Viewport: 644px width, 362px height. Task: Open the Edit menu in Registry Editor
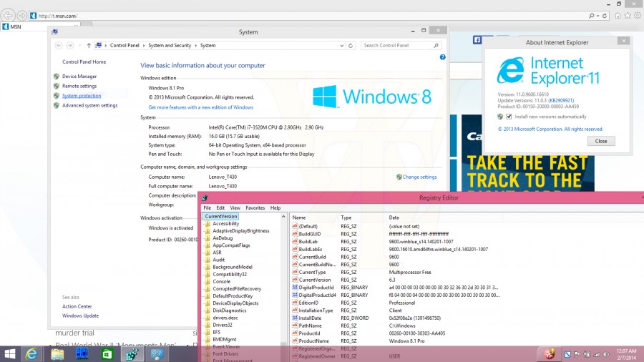point(220,208)
